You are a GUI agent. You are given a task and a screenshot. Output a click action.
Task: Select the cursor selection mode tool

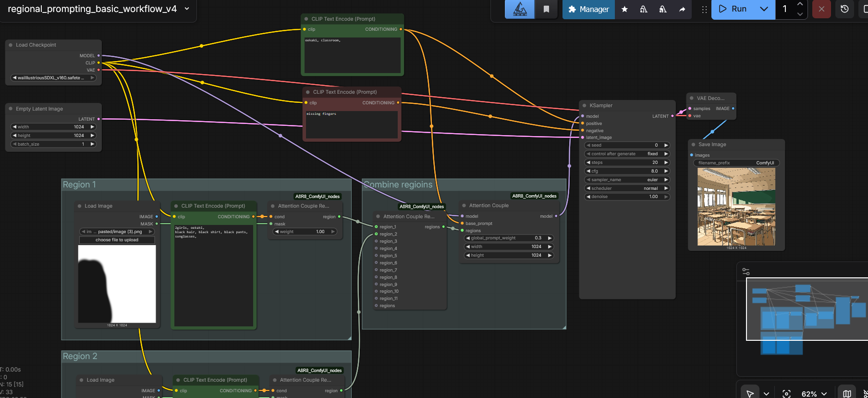pyautogui.click(x=750, y=394)
